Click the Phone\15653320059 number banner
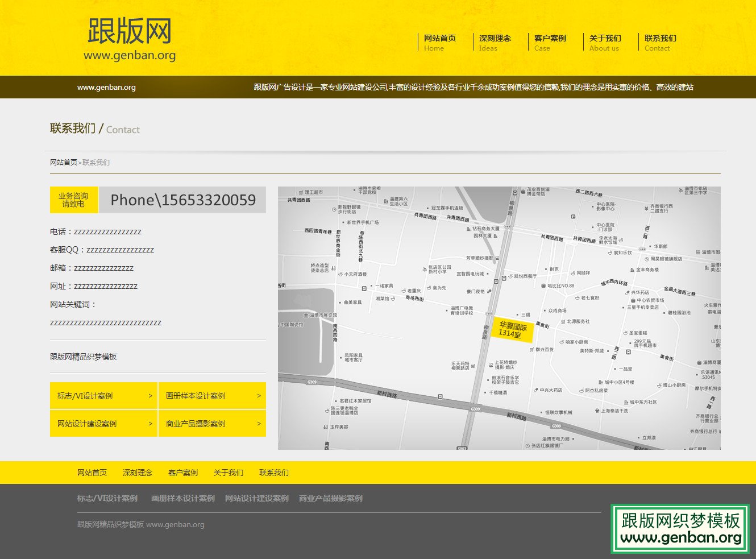Image resolution: width=756 pixels, height=559 pixels. pyautogui.click(x=184, y=200)
